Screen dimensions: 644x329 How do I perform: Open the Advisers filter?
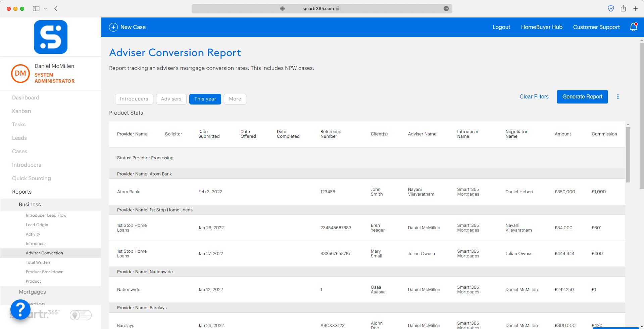[x=171, y=99]
